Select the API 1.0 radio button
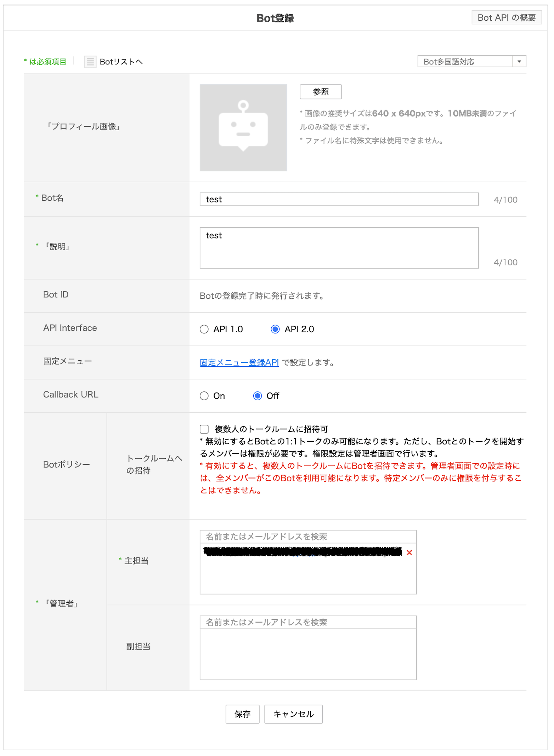The width and height of the screenshot is (554, 756). point(204,329)
